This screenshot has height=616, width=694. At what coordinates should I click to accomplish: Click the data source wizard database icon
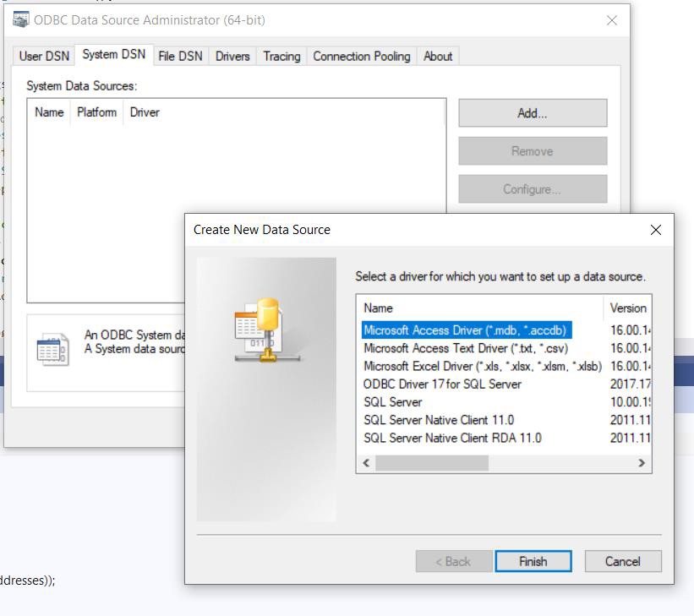tap(266, 330)
